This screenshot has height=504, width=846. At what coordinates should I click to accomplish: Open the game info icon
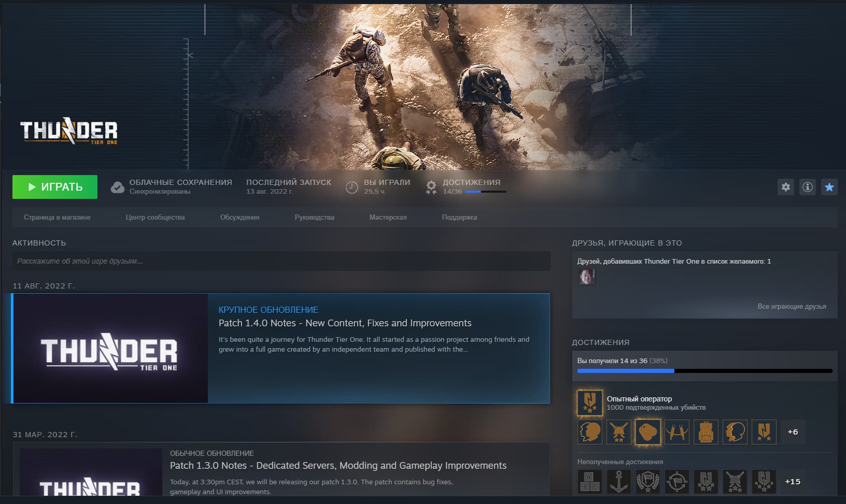pos(808,187)
